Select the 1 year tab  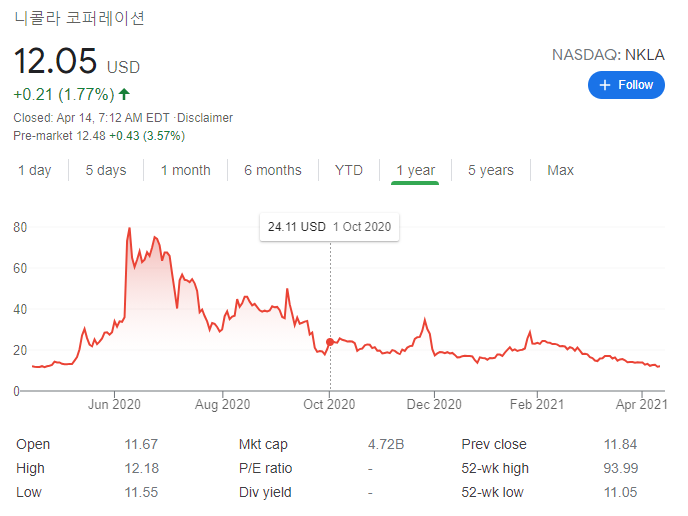(416, 170)
